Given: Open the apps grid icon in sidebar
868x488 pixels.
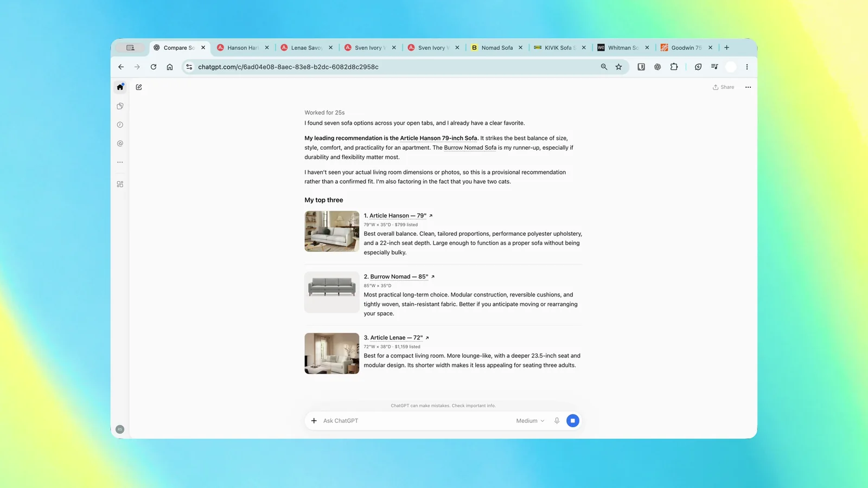Looking at the screenshot, I should pos(120,184).
